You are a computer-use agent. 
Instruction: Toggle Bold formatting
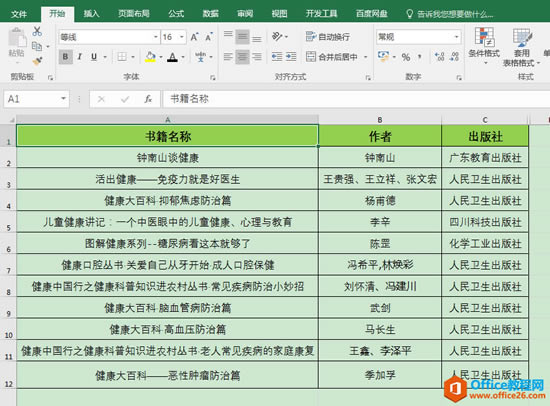[65, 57]
